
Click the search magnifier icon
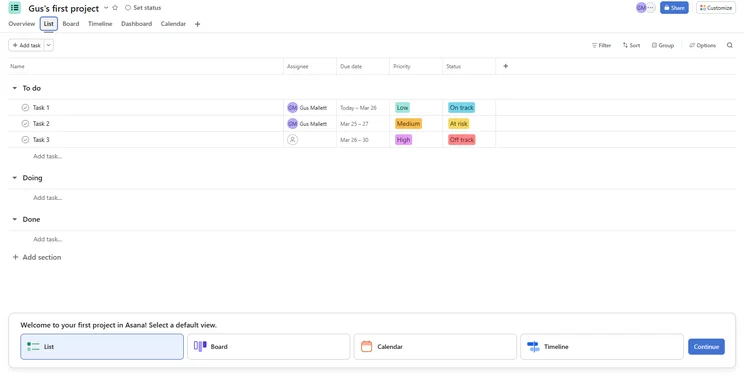(729, 46)
